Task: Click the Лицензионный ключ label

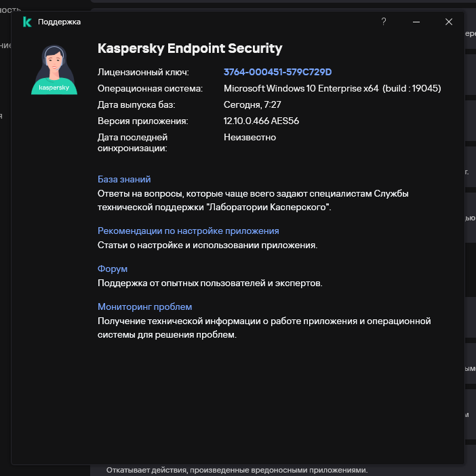Action: tap(143, 72)
